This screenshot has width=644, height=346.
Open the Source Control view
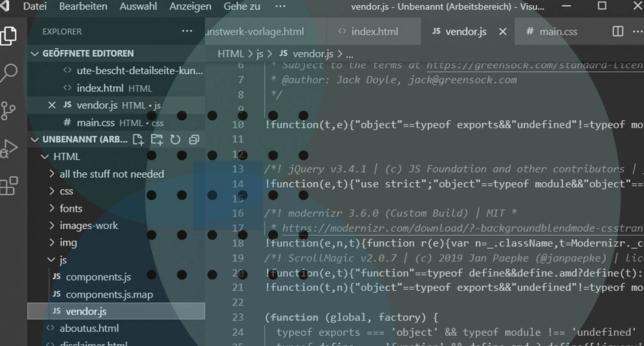coord(8,111)
